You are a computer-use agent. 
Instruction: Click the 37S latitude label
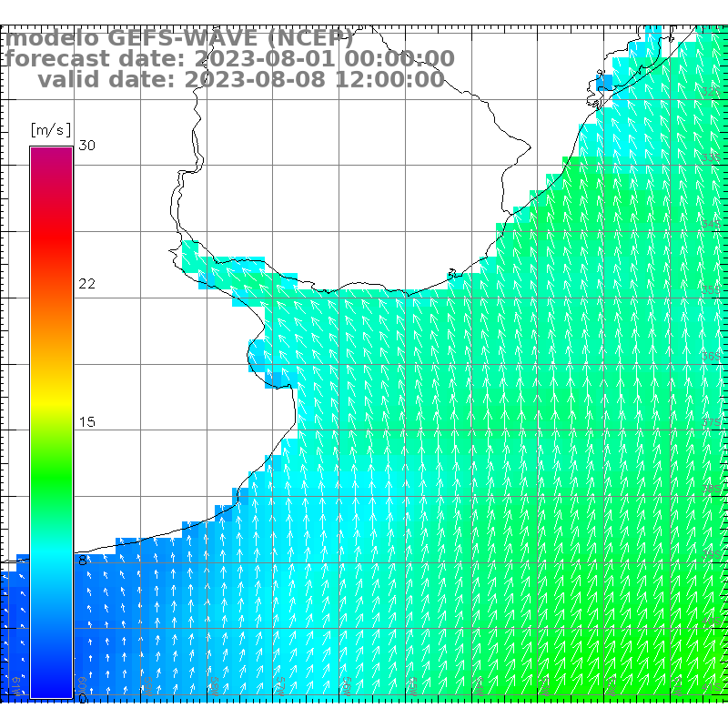pos(711,422)
